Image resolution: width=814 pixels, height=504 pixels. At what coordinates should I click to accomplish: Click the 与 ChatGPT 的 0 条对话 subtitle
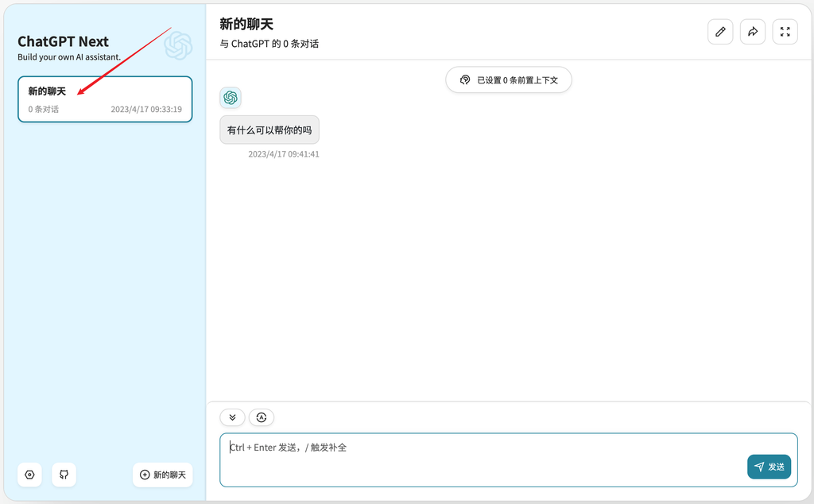(269, 44)
